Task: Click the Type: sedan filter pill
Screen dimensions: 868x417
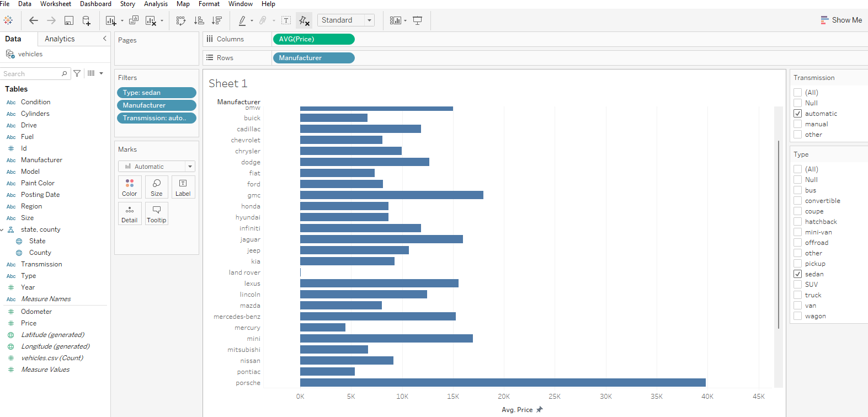Action: pos(157,93)
